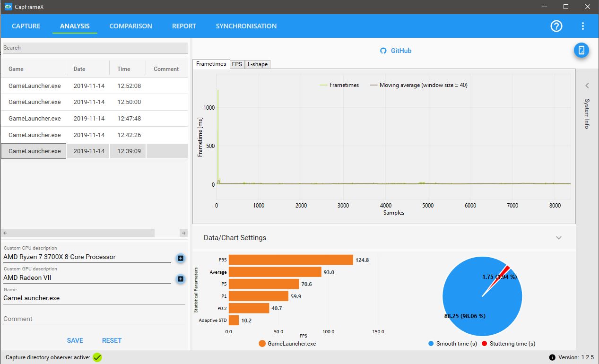Viewport: 599px width, 364px height.
Task: Click the P95 bar showing 124.8
Action: 291,260
